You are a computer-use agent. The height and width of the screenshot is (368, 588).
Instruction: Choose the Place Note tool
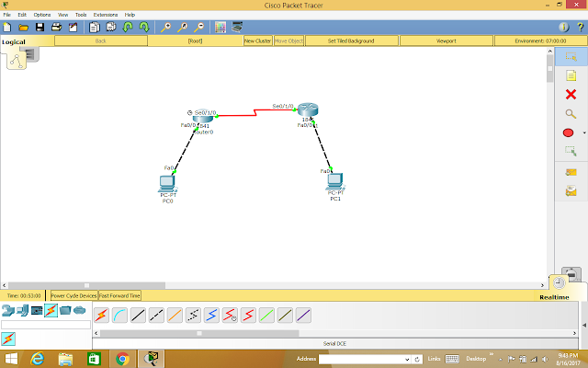571,75
